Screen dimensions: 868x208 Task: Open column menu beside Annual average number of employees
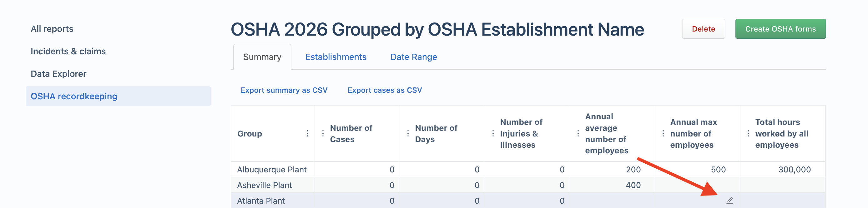point(578,133)
